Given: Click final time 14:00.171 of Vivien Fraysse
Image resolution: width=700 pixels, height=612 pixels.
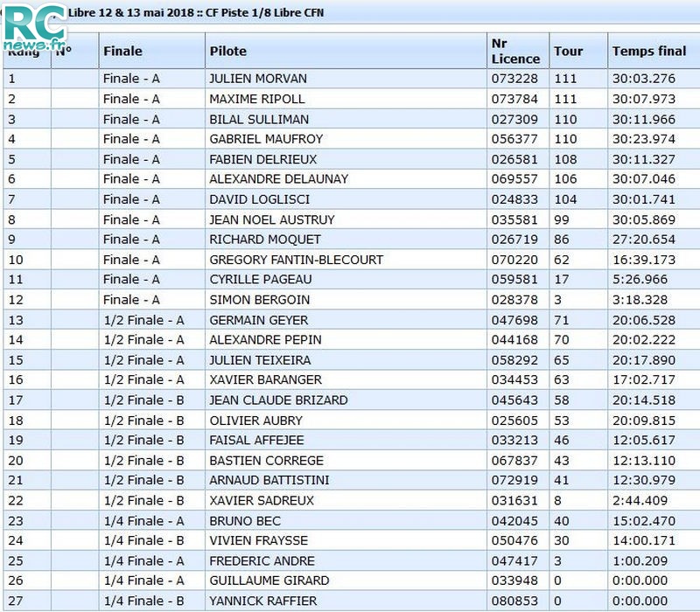Looking at the screenshot, I should tap(643, 541).
